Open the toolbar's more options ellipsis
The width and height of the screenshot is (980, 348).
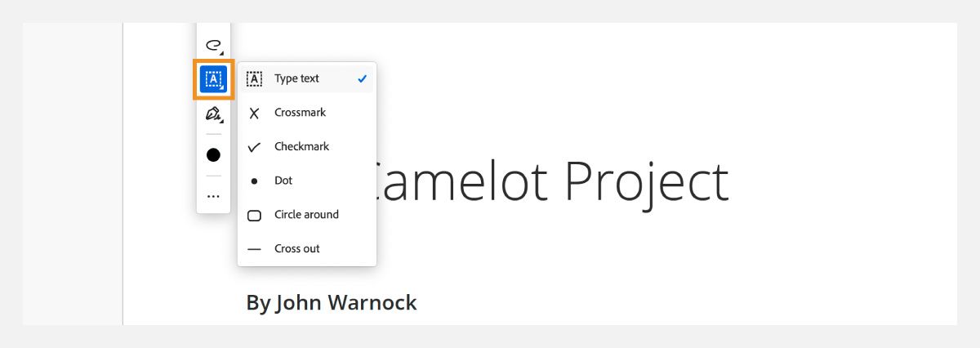coord(213,196)
